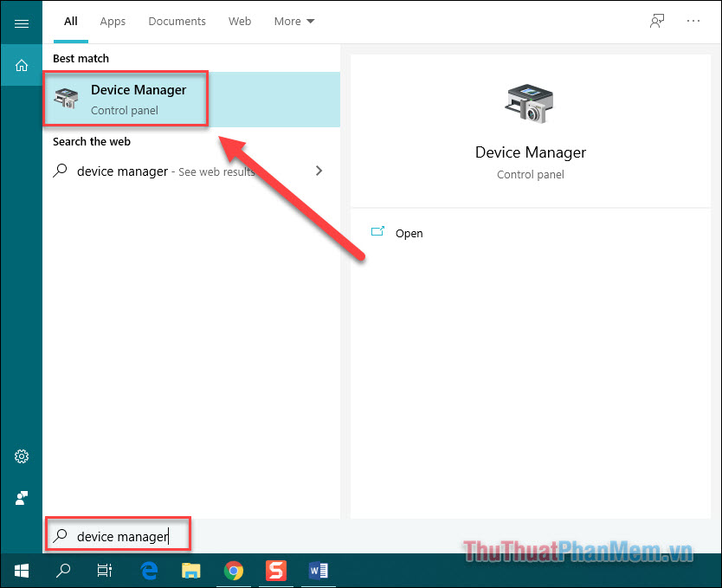Image resolution: width=722 pixels, height=588 pixels.
Task: Switch to the Documents tab
Action: (177, 21)
